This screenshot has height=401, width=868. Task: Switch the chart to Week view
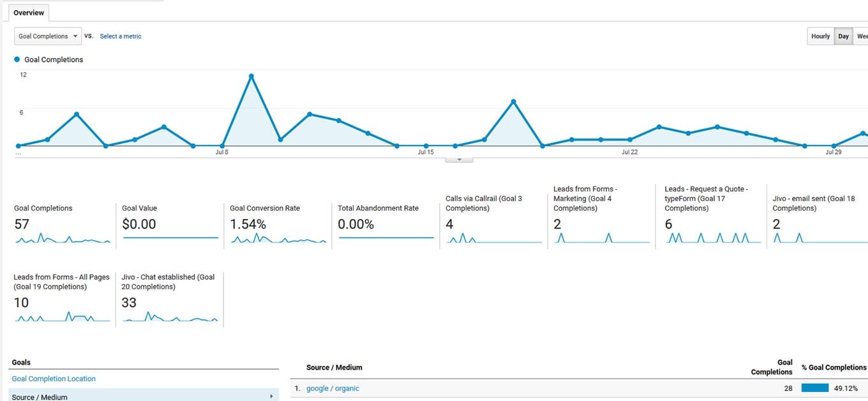pyautogui.click(x=862, y=36)
